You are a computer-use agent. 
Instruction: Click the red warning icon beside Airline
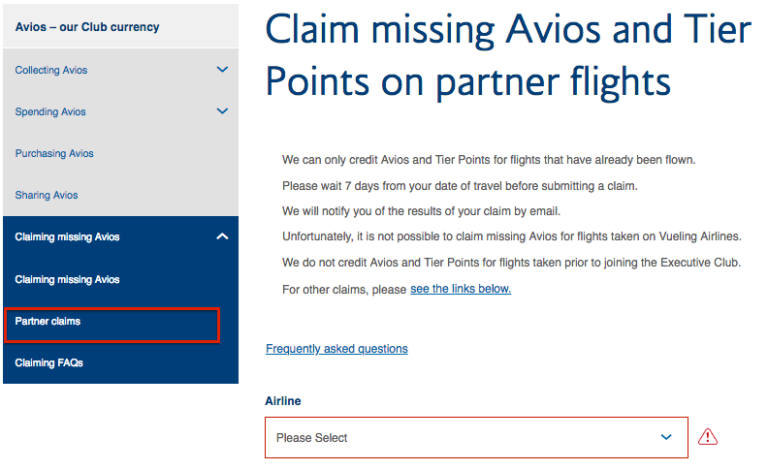point(708,437)
